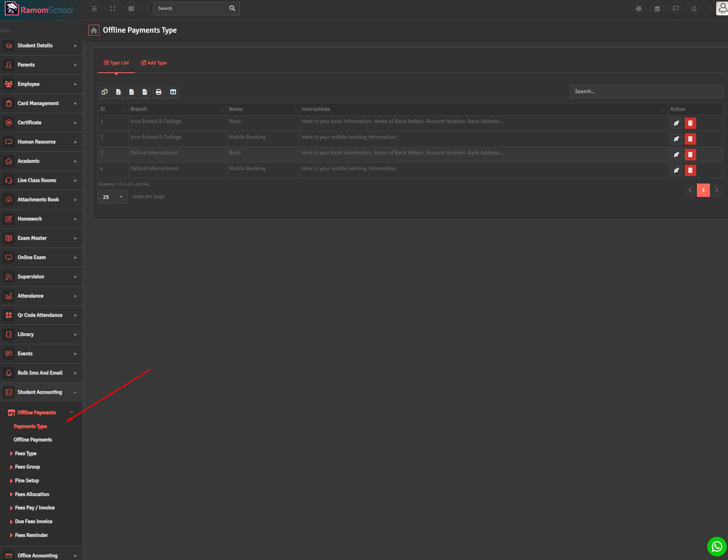
Task: Expand Library menu
Action: (x=41, y=334)
